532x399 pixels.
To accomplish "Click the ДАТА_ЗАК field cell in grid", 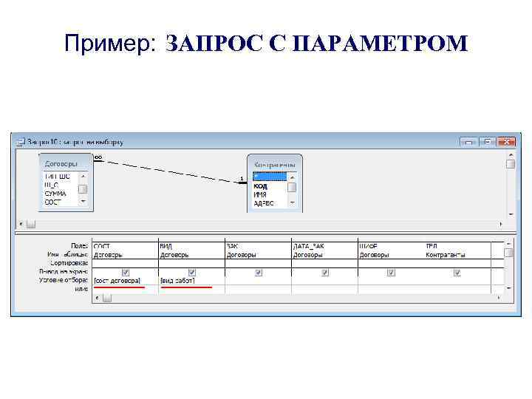I will [x=324, y=246].
